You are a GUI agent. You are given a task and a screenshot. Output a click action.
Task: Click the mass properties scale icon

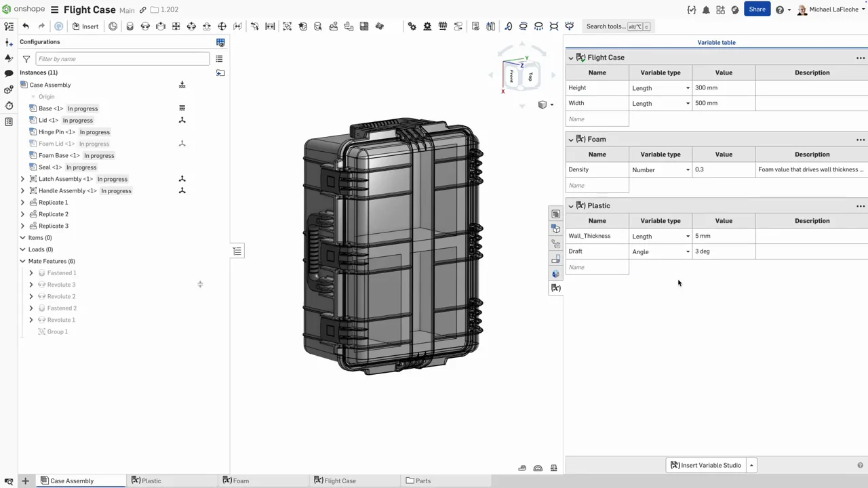tap(553, 468)
